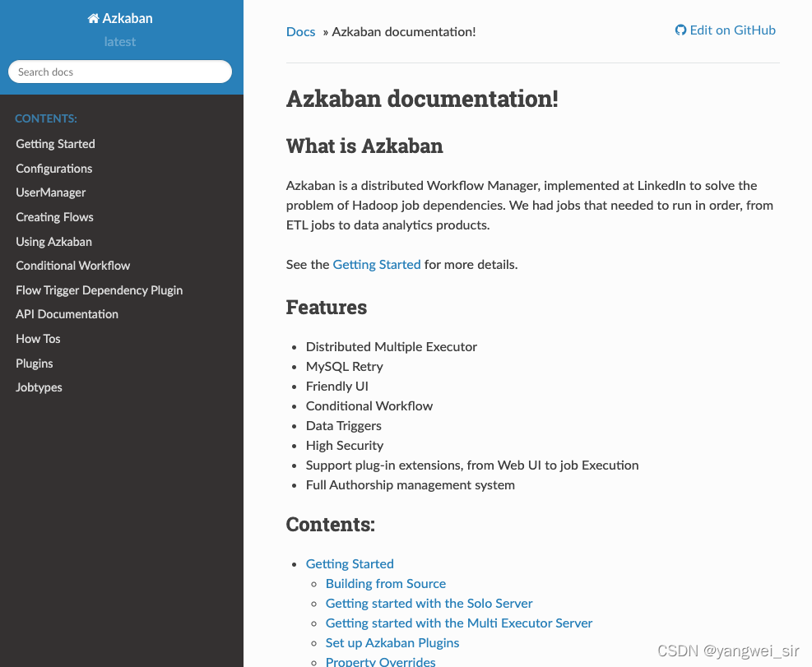
Task: Open Getting Started in sidebar
Action: click(55, 144)
